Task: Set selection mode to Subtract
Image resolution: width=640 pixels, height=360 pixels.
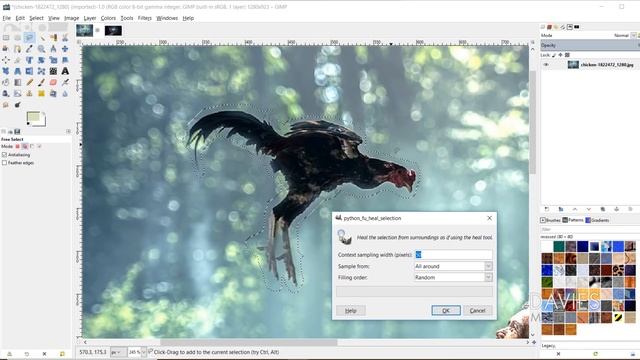Action: tap(32, 146)
